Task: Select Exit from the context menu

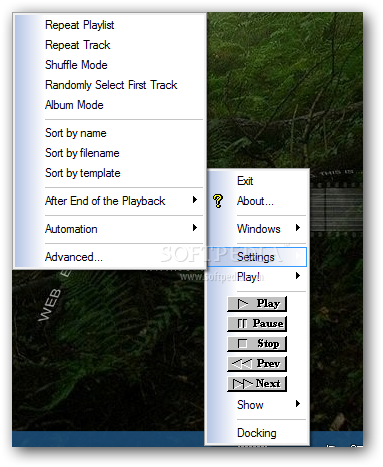Action: click(x=257, y=181)
